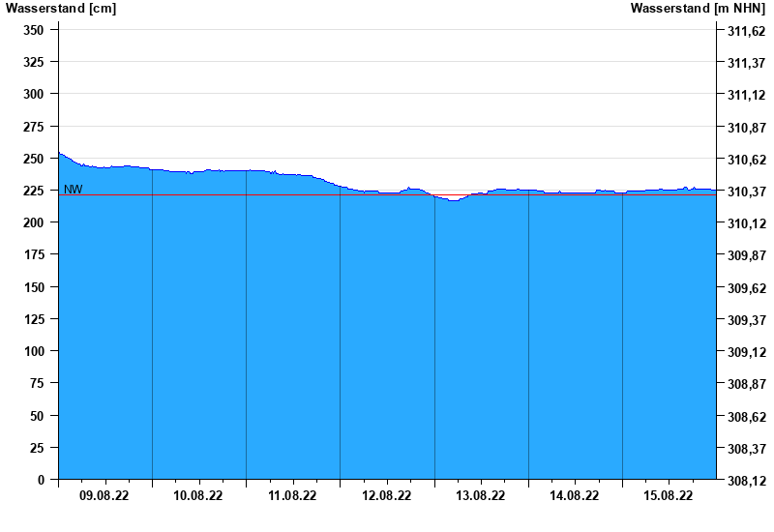Click the 309,12 value on right axis

point(746,352)
